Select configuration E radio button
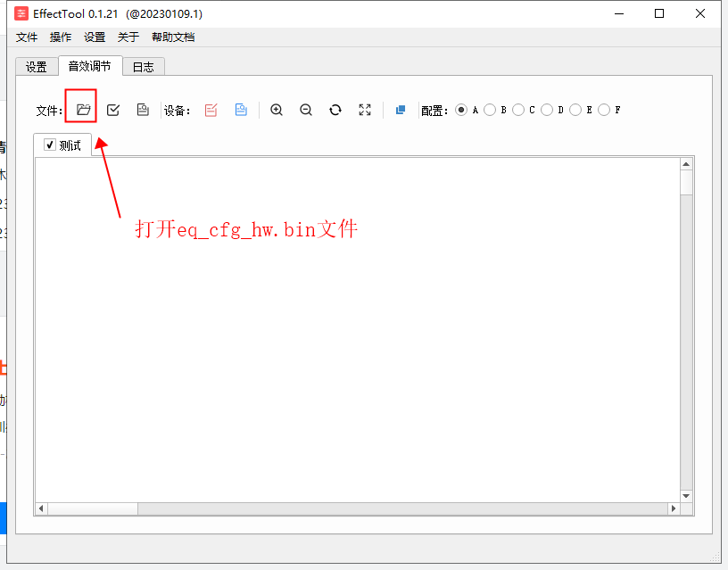 [x=575, y=110]
